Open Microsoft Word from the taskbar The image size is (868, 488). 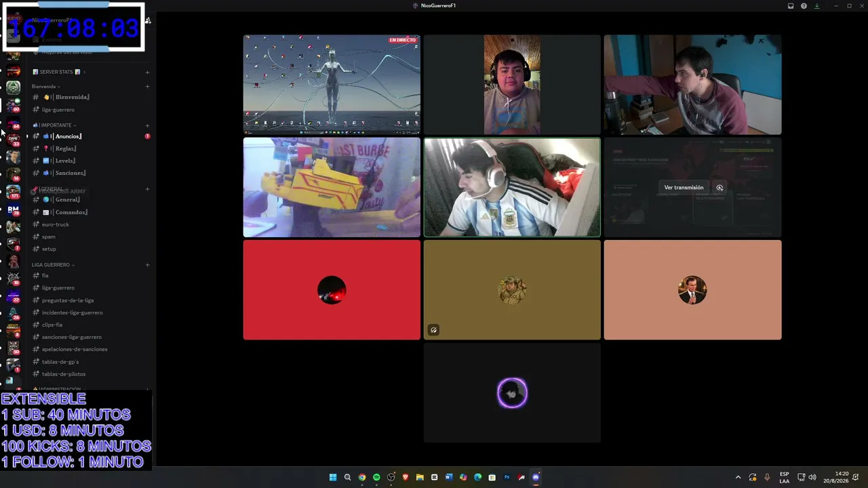click(449, 477)
